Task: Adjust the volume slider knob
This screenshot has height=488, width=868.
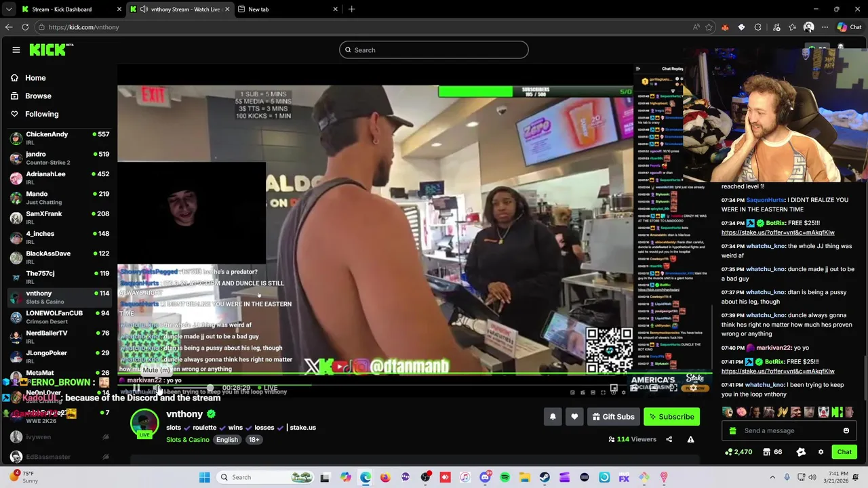Action: click(210, 388)
